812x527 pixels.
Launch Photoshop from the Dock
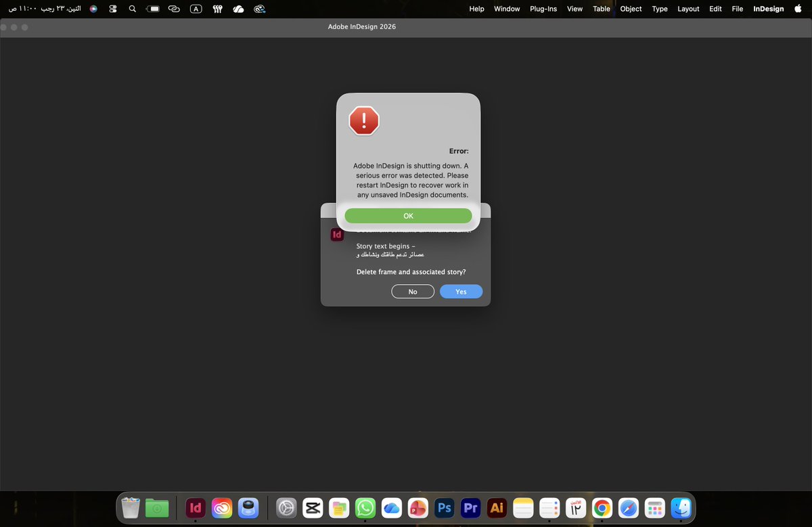445,507
